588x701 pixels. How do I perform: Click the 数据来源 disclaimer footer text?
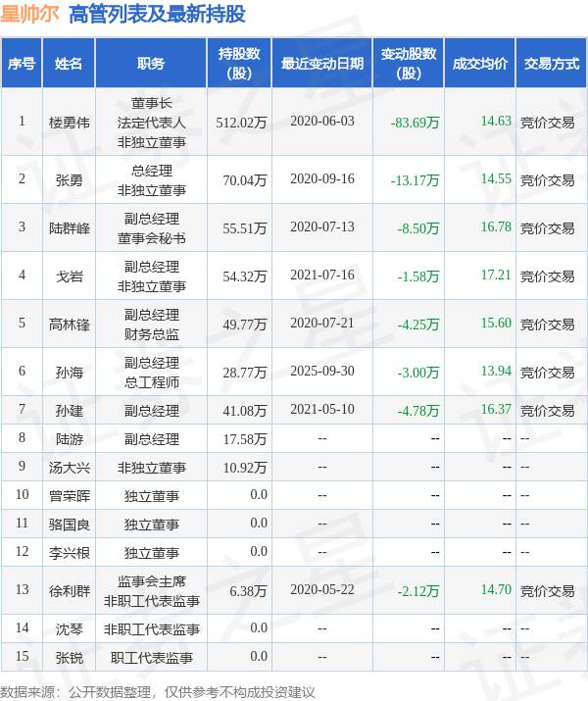[158, 692]
